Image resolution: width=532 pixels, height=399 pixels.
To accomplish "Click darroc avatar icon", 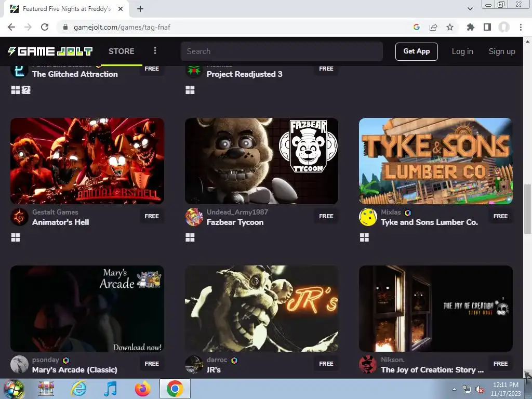I will click(194, 364).
